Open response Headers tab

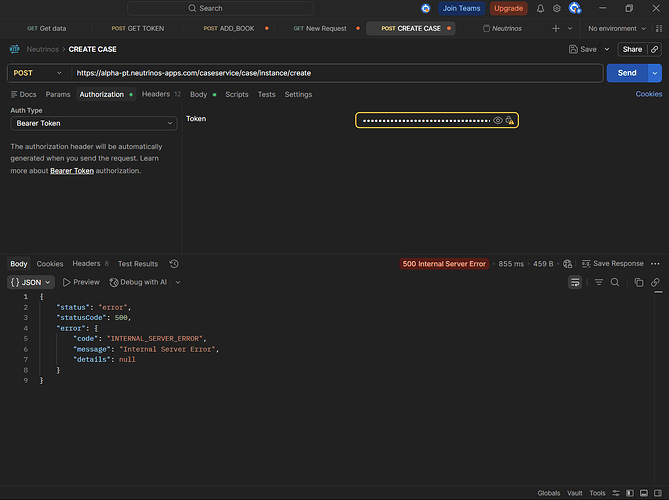[x=90, y=264]
